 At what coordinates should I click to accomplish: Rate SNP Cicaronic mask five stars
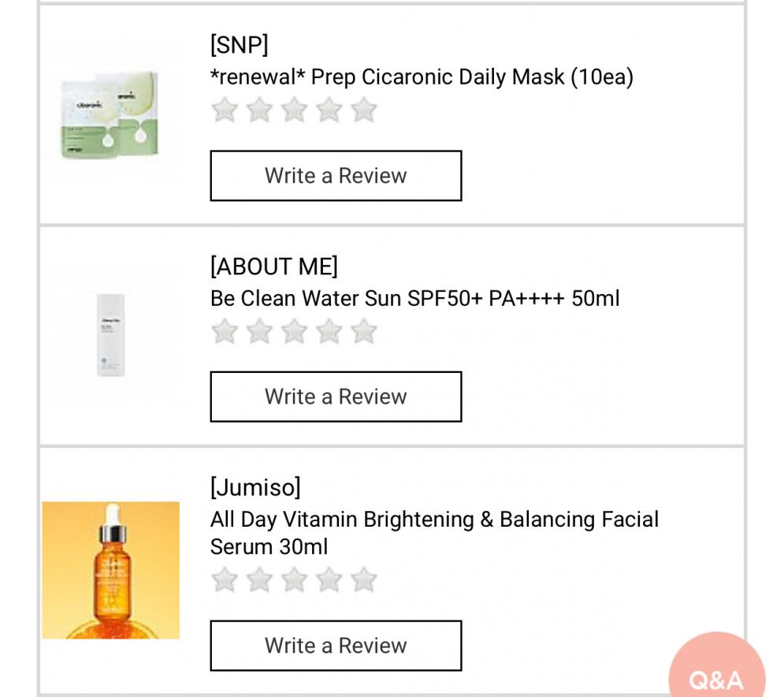(x=363, y=110)
